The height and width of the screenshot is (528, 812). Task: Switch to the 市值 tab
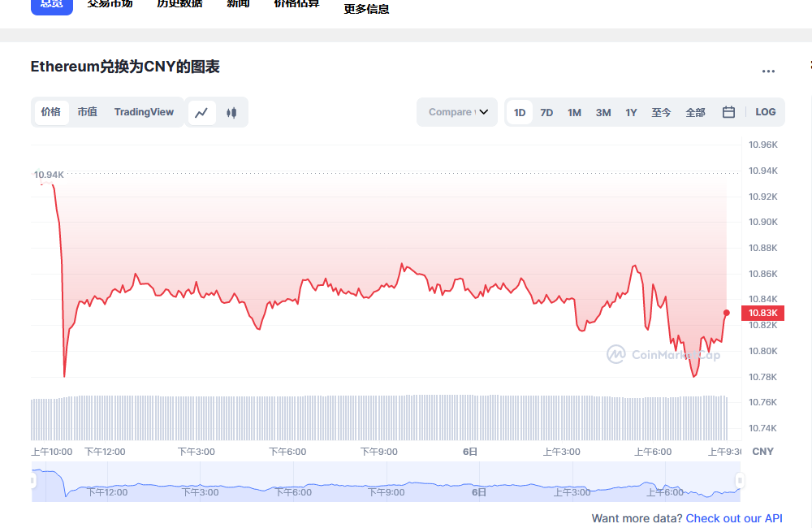click(x=88, y=112)
